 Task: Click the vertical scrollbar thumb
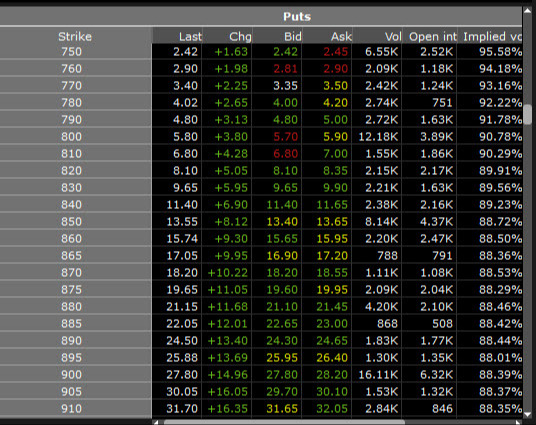tap(528, 115)
